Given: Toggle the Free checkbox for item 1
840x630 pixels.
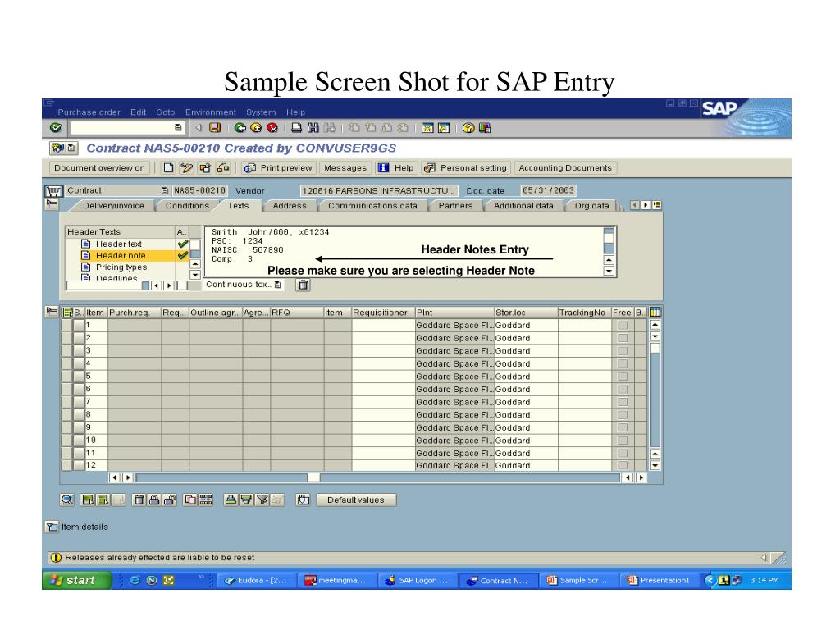Looking at the screenshot, I should click(623, 325).
